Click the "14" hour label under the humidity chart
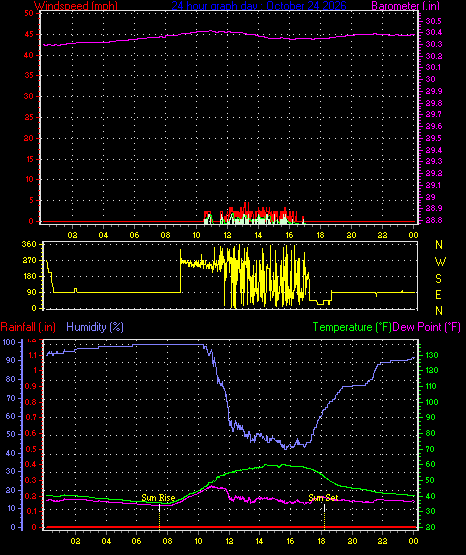This screenshot has width=466, height=555. pos(259,541)
